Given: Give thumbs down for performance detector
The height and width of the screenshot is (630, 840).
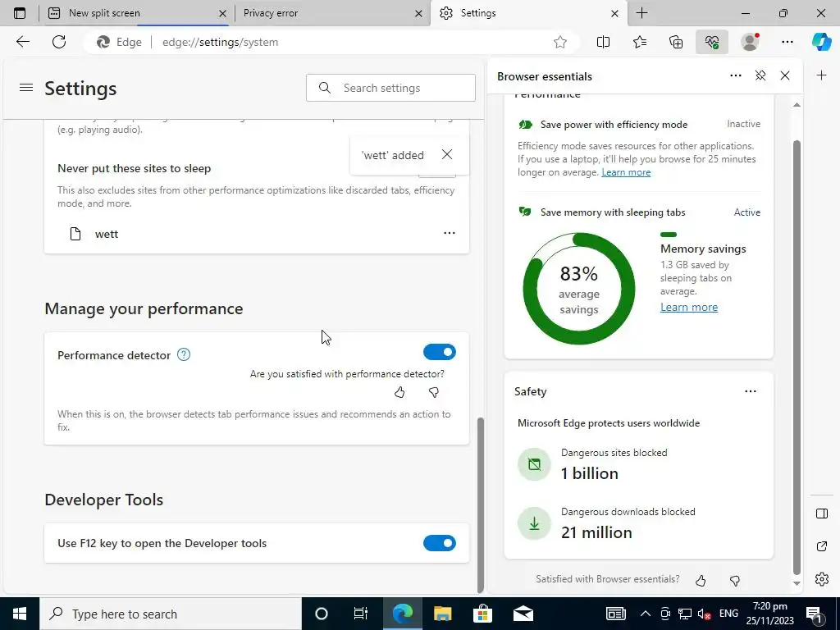Looking at the screenshot, I should 434,393.
